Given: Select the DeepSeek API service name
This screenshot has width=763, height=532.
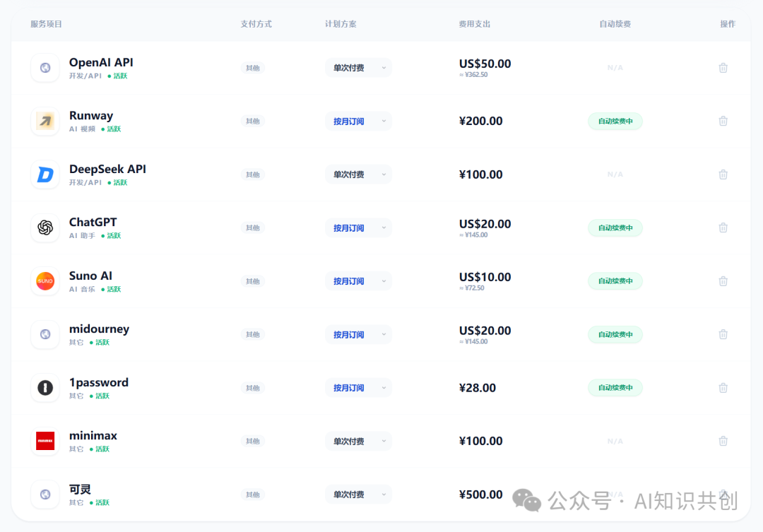Looking at the screenshot, I should click(107, 169).
